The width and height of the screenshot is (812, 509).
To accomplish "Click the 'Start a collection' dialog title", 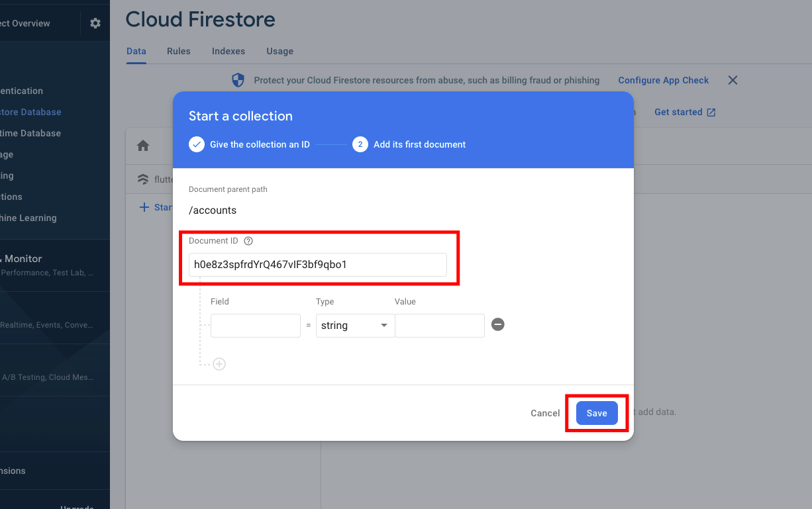I will [x=240, y=116].
